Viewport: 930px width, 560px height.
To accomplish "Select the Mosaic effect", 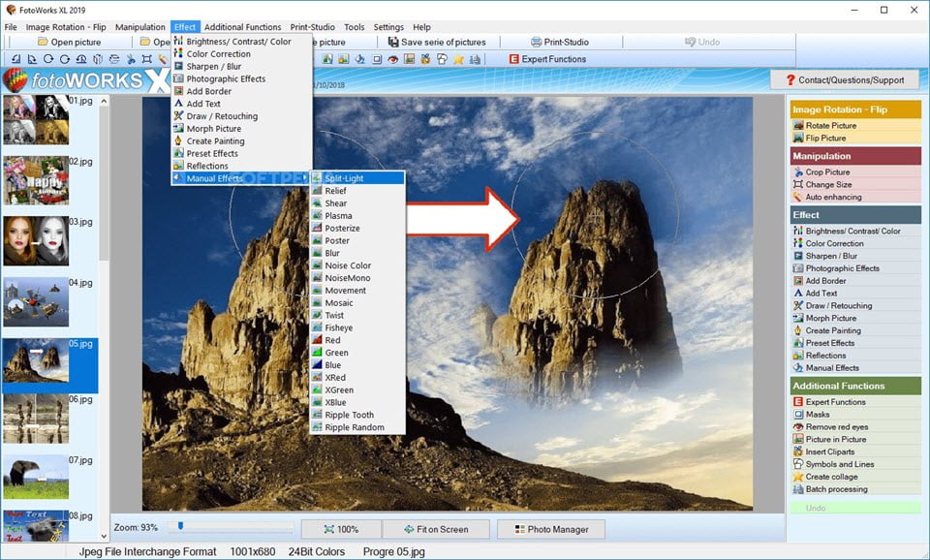I will pyautogui.click(x=357, y=302).
